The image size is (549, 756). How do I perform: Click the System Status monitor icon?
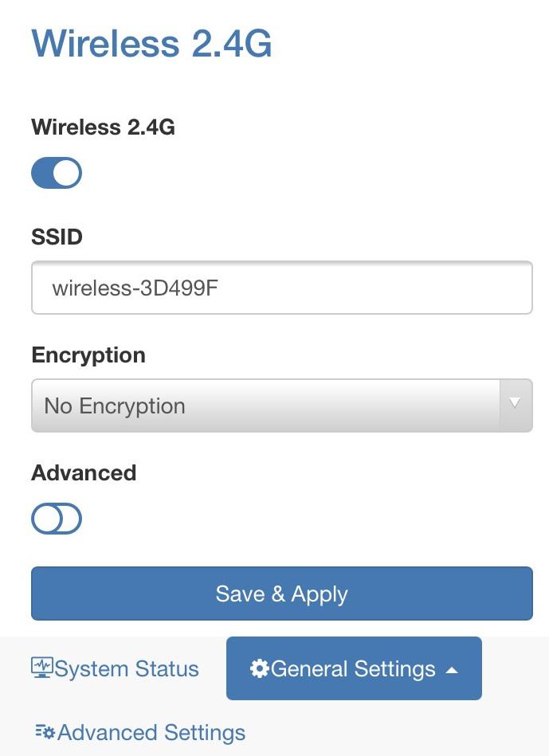41,668
